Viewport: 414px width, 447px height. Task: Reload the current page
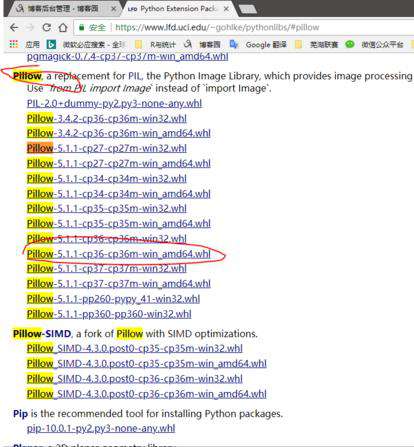(47, 28)
